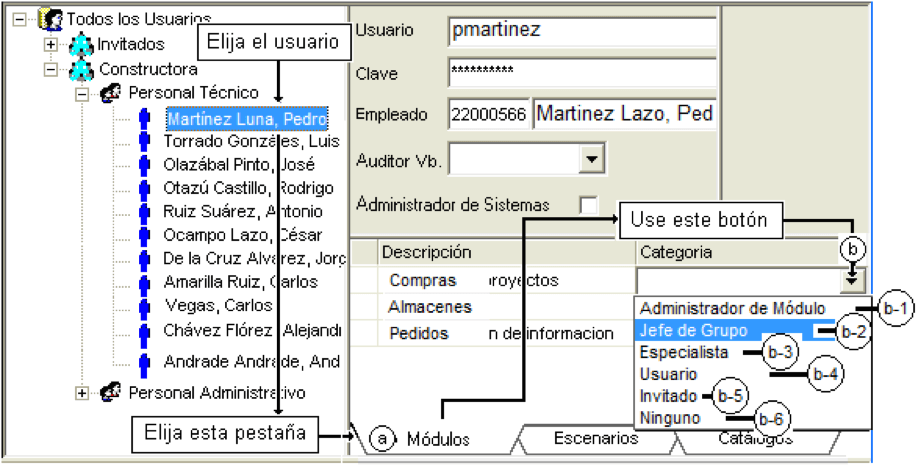Image resolution: width=918 pixels, height=466 pixels.
Task: Expand the Personal Administrativo node
Action: (82, 392)
